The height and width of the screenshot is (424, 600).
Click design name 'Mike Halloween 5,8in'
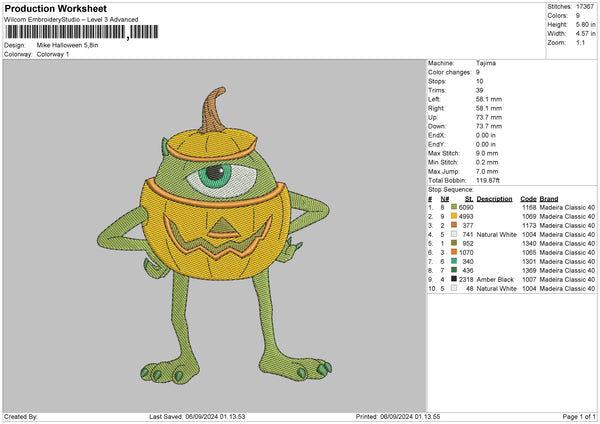pos(67,45)
